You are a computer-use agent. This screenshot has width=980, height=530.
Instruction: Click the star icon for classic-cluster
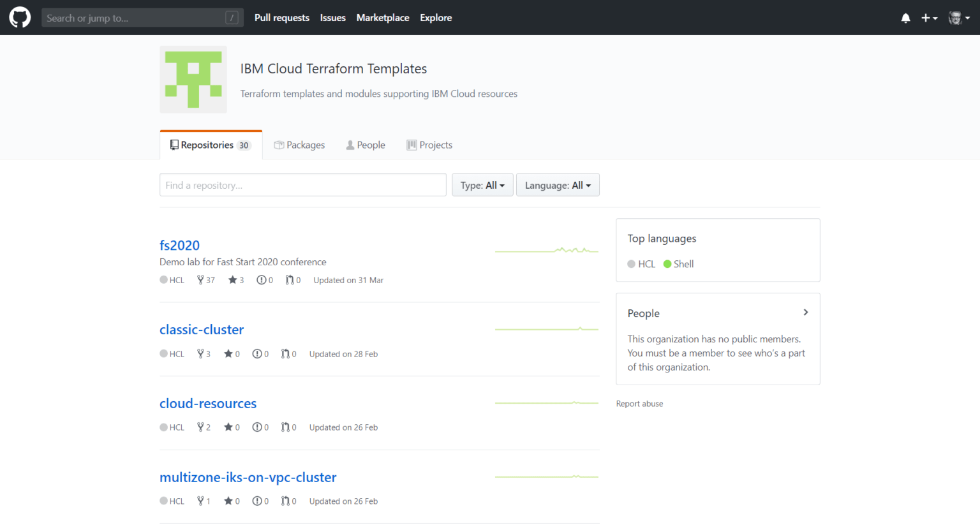click(x=228, y=354)
